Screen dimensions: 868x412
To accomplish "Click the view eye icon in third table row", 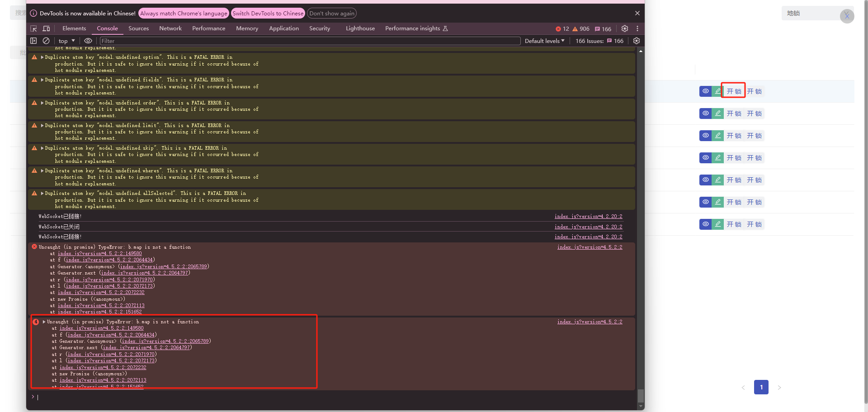I will 706,136.
